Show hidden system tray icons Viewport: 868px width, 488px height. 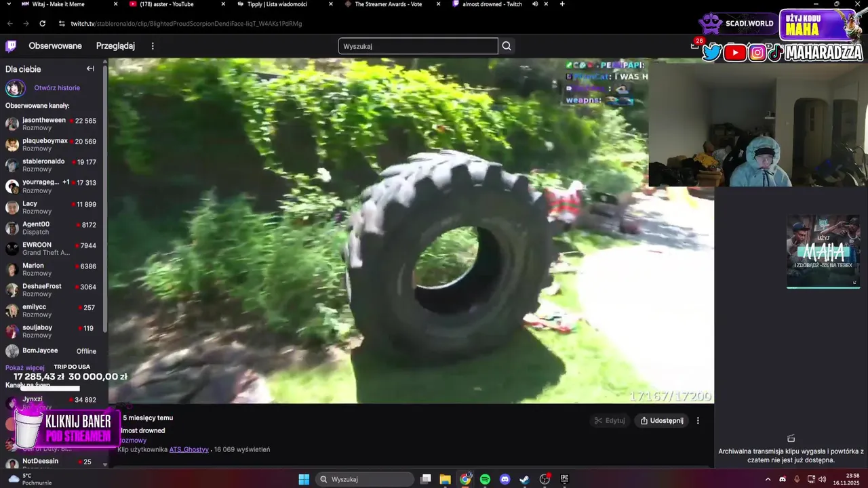pyautogui.click(x=768, y=479)
